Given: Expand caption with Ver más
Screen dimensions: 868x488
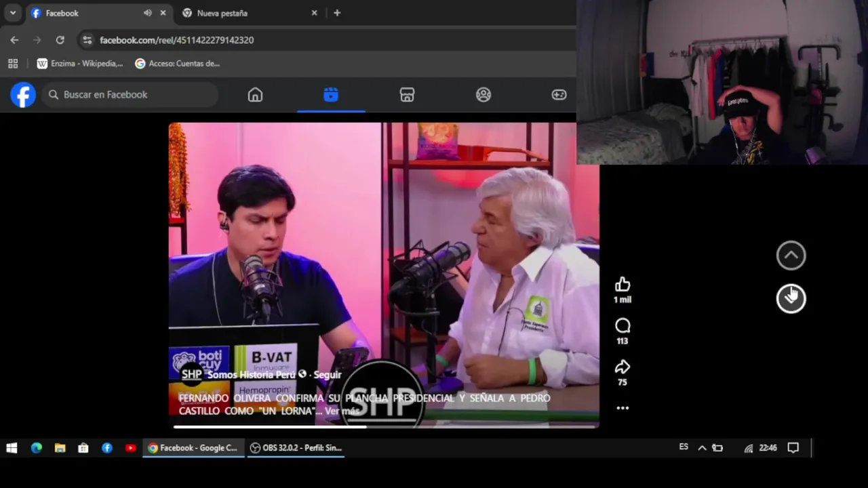Looking at the screenshot, I should [x=342, y=411].
